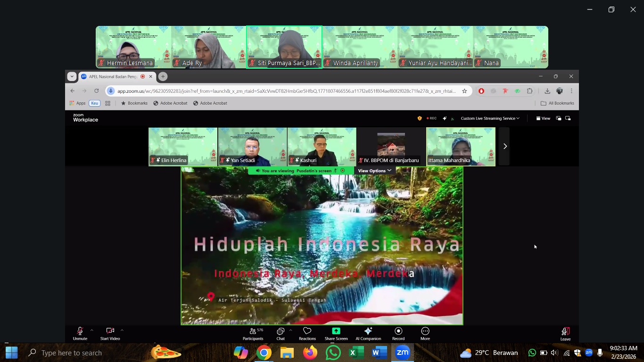Screen dimensions: 644x362
Task: Show next participants with the right arrow
Action: click(x=504, y=146)
